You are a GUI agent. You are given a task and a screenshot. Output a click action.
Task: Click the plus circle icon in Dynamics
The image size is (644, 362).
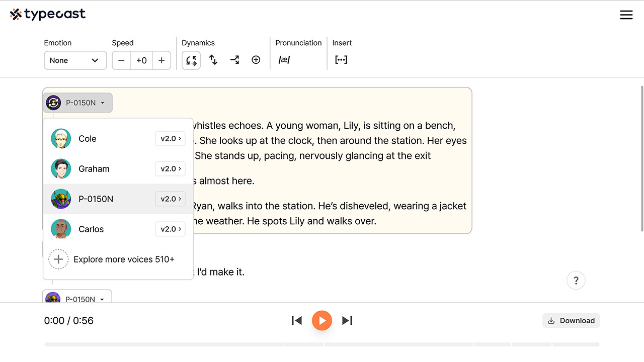pyautogui.click(x=256, y=59)
